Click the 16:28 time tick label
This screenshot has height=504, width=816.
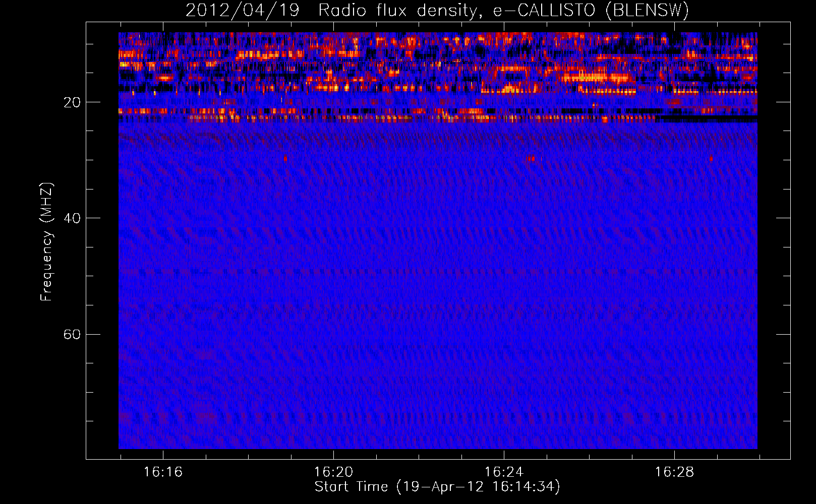674,472
